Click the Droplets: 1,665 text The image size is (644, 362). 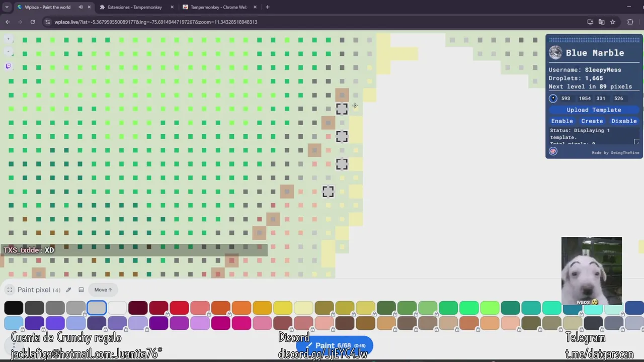click(576, 78)
